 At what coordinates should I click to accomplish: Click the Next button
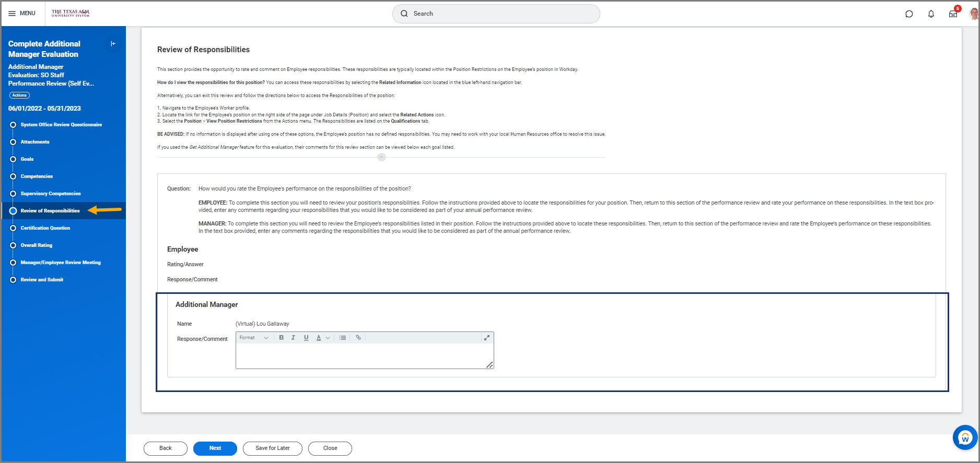215,448
